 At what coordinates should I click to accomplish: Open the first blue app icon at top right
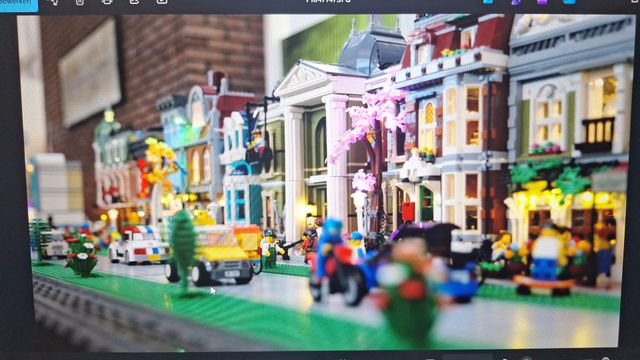pyautogui.click(x=488, y=2)
